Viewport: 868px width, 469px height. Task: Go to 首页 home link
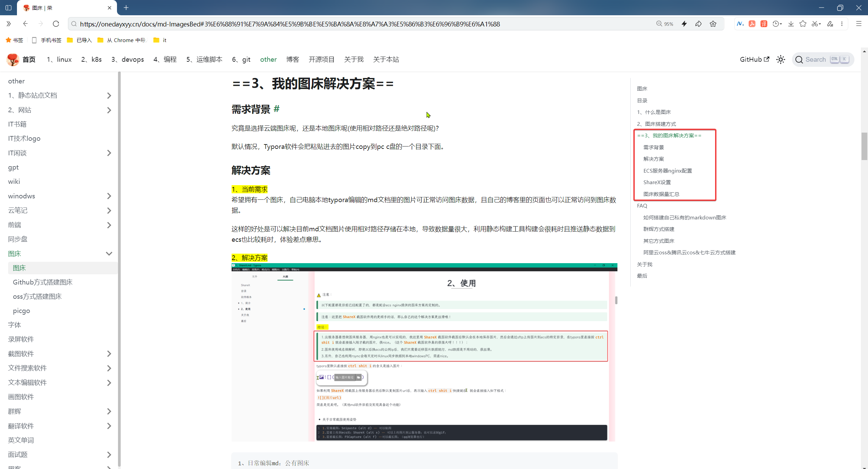click(29, 60)
